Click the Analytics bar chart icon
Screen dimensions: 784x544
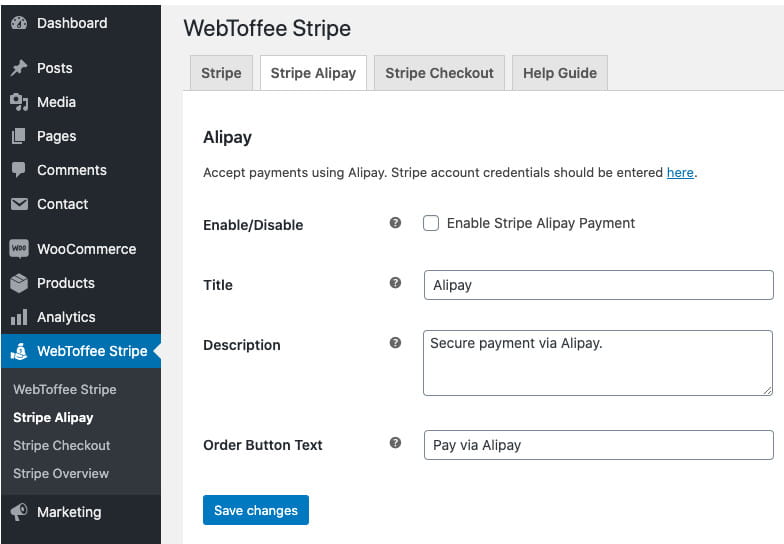point(19,317)
